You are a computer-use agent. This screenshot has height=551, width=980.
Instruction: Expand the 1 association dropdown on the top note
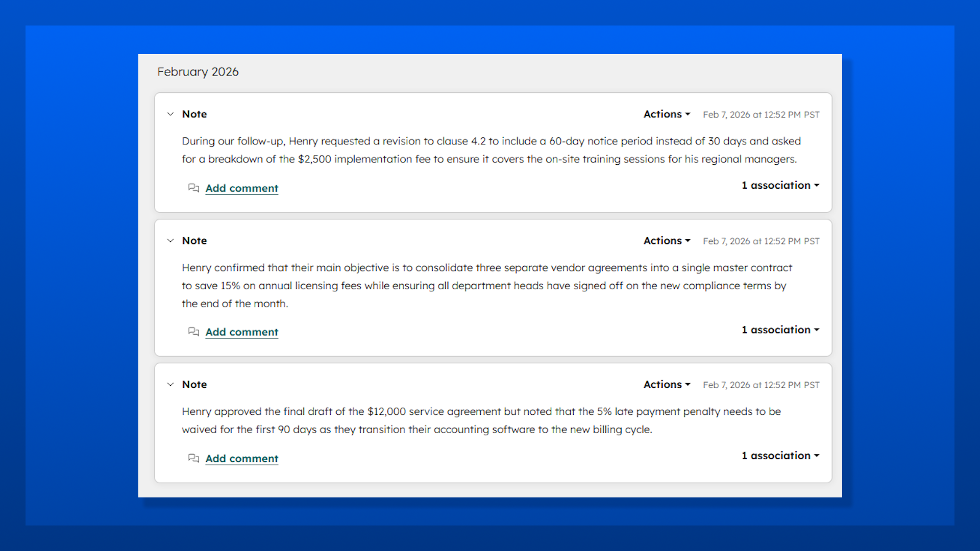776,185
